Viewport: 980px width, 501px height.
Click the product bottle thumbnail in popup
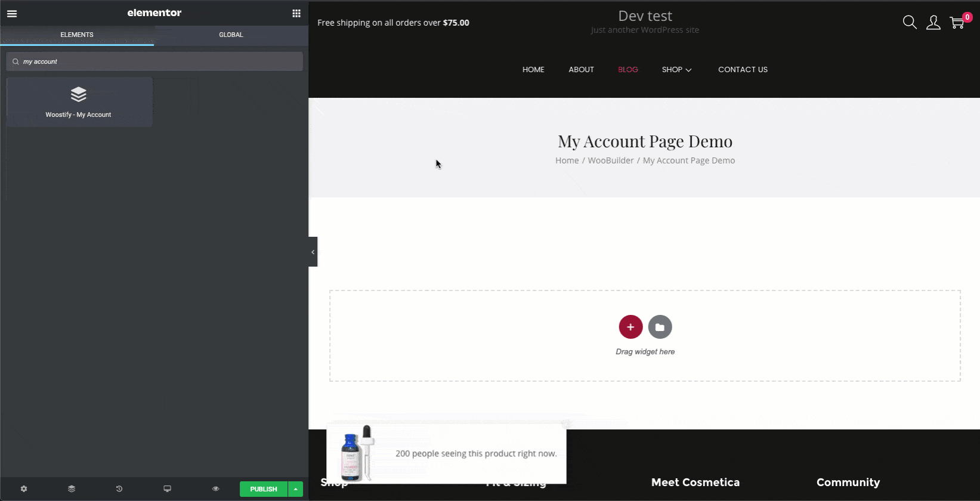357,453
